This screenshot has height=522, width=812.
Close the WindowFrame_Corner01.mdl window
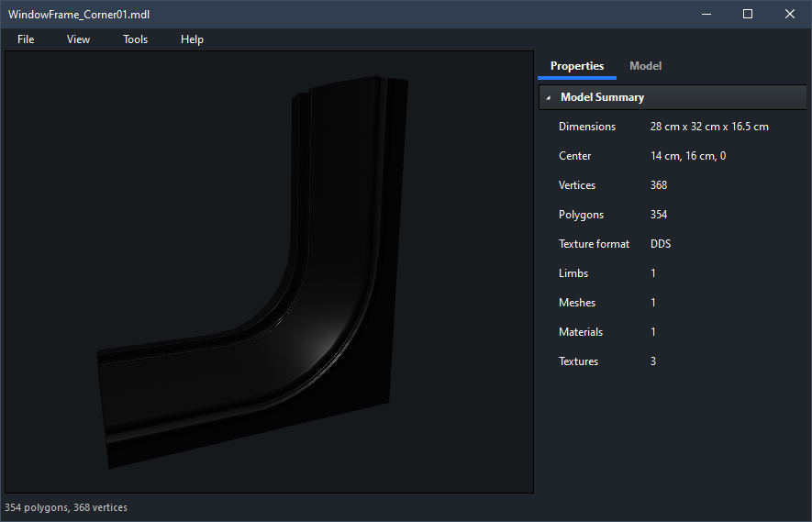[x=790, y=14]
